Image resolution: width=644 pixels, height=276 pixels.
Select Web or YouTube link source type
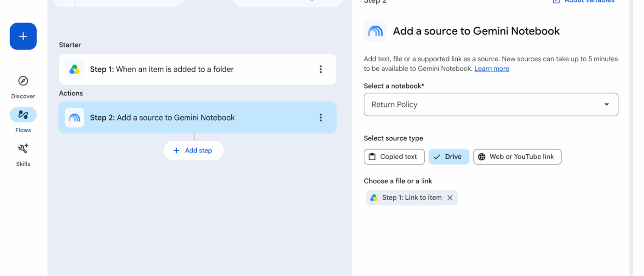point(517,157)
